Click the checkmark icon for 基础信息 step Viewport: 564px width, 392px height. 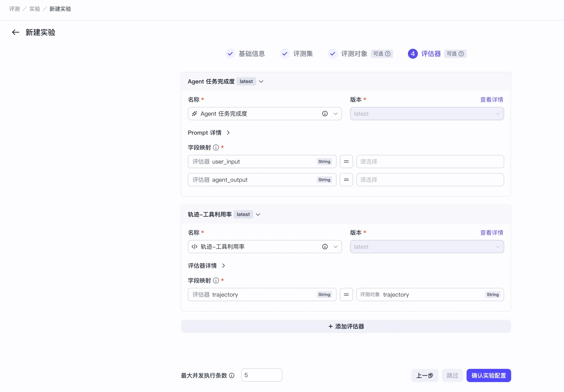(230, 54)
